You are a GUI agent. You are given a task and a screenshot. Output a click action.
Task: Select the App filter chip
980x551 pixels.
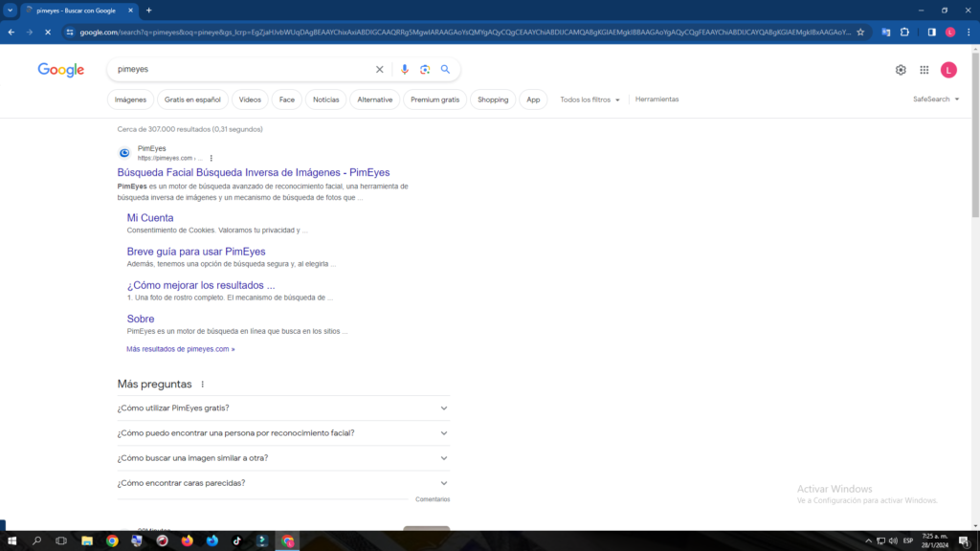(x=533, y=99)
